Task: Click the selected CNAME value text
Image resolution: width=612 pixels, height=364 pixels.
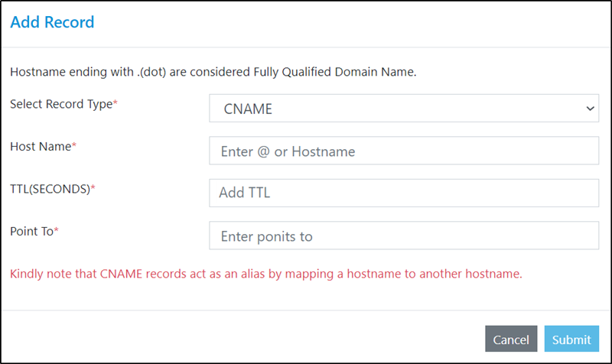Action: 248,109
